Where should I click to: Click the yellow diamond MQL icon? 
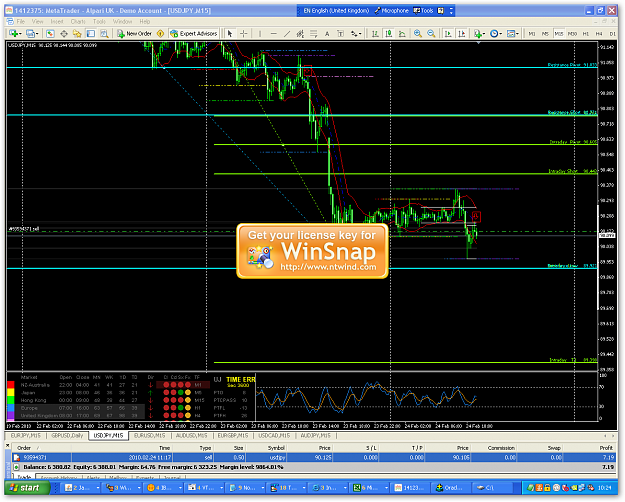(160, 34)
